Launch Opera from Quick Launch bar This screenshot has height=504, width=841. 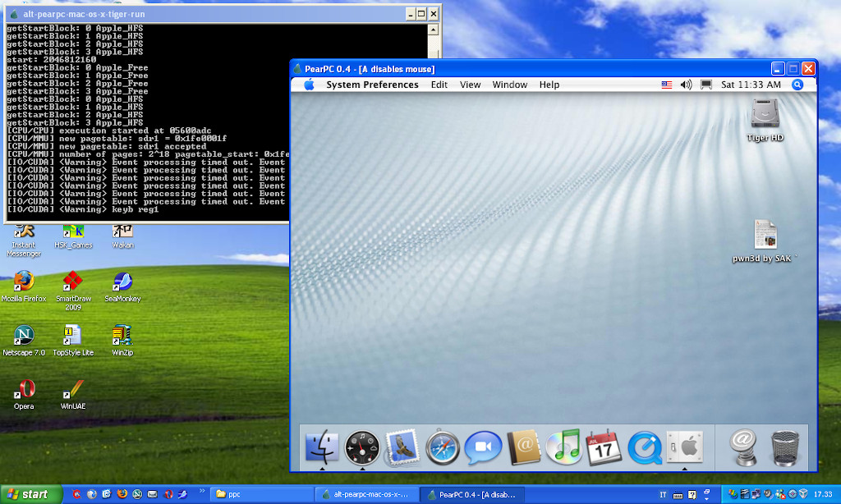point(168,494)
